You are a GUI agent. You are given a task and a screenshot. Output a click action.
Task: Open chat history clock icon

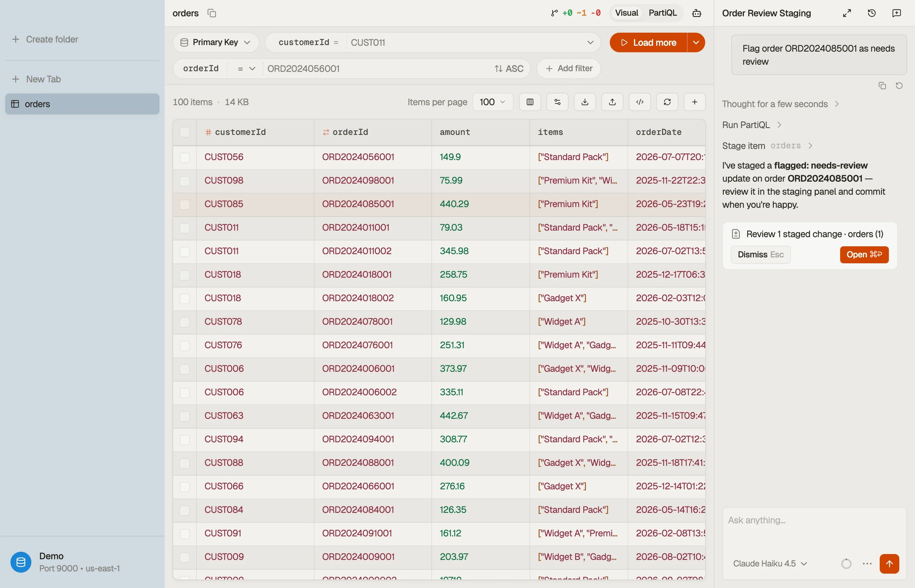coord(872,13)
